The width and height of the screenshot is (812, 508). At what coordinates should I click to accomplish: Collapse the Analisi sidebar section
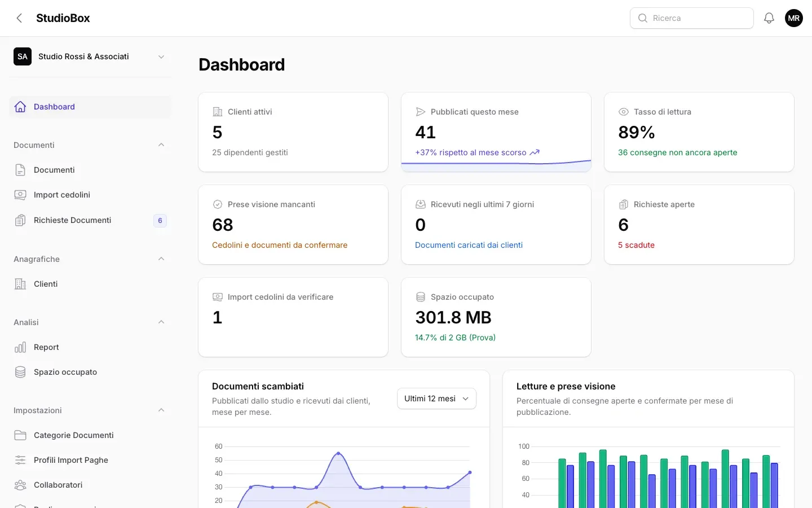pyautogui.click(x=161, y=322)
